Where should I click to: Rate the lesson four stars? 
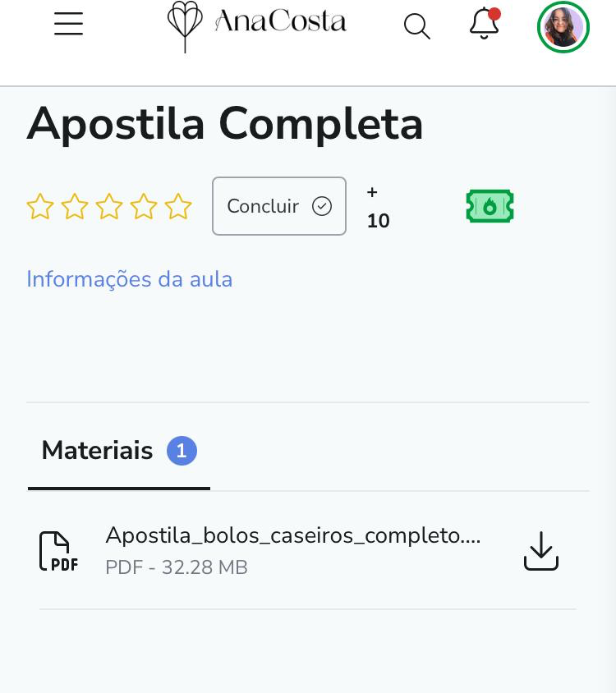point(143,207)
